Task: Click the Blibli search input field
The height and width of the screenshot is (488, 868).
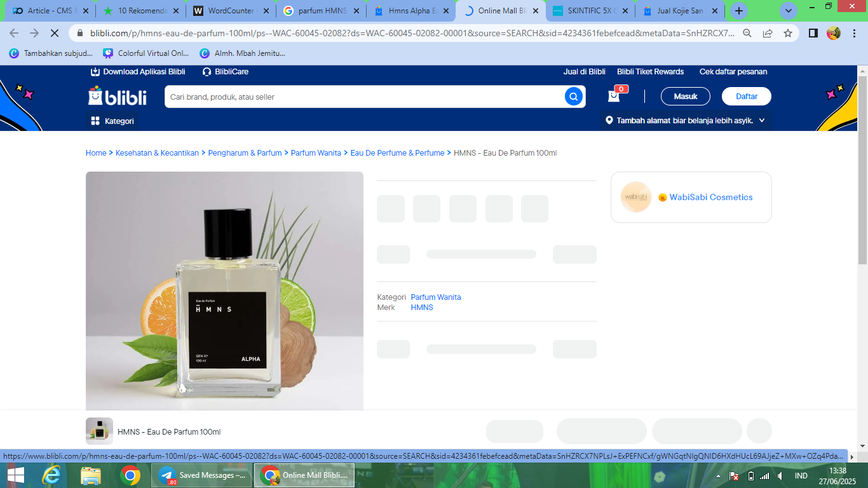Action: click(365, 97)
